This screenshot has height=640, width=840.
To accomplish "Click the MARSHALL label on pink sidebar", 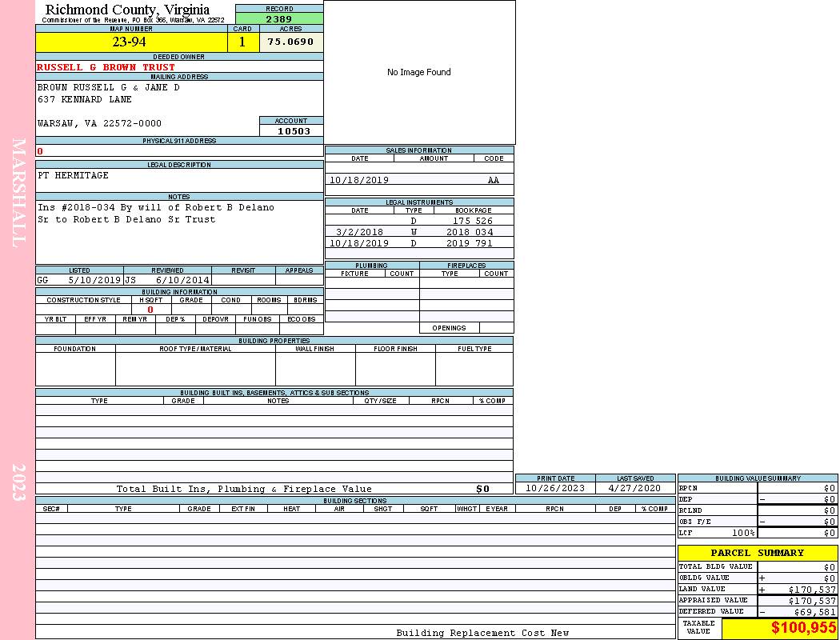I will (19, 192).
